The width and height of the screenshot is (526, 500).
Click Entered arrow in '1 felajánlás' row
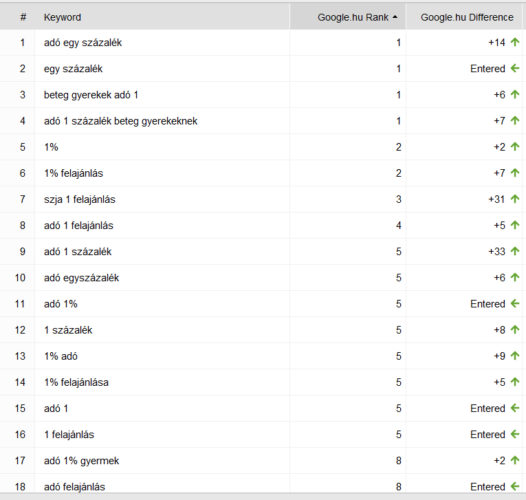click(515, 434)
